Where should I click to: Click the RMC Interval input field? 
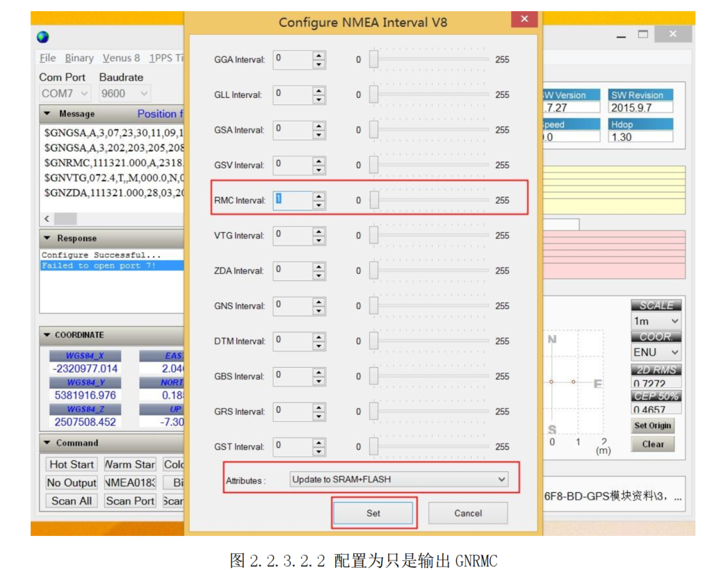[293, 200]
